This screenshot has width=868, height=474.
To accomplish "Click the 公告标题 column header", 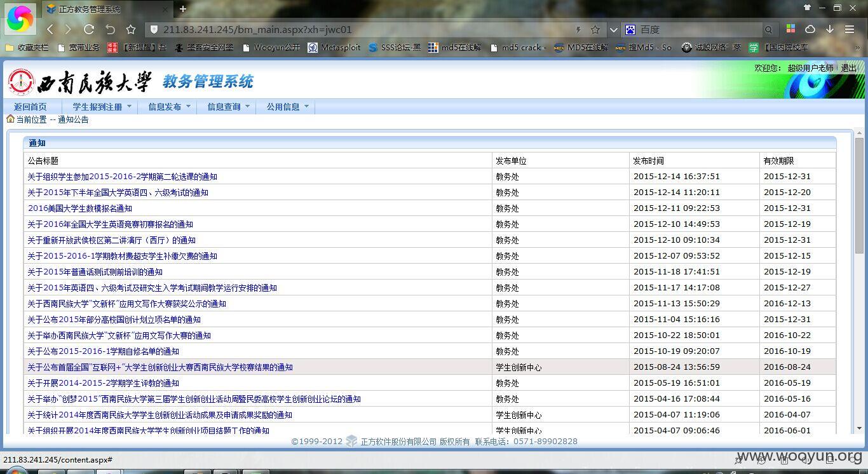I will pyautogui.click(x=43, y=161).
